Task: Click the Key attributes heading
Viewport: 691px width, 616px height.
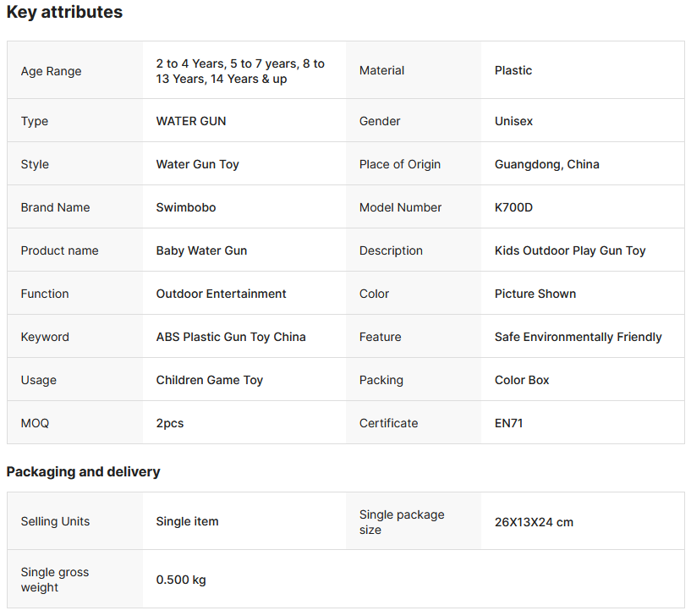Action: [64, 13]
